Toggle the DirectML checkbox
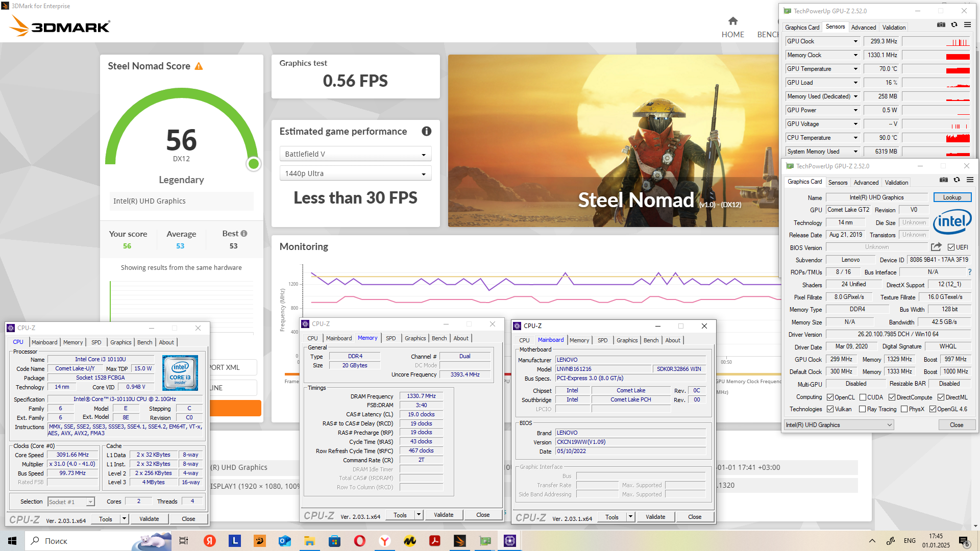 (941, 397)
